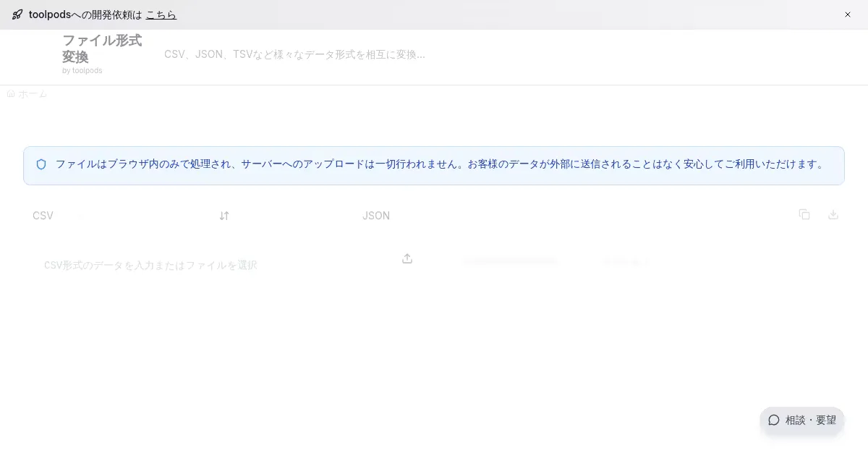Open the こちら development request link
The height and width of the screenshot is (456, 868).
[161, 14]
